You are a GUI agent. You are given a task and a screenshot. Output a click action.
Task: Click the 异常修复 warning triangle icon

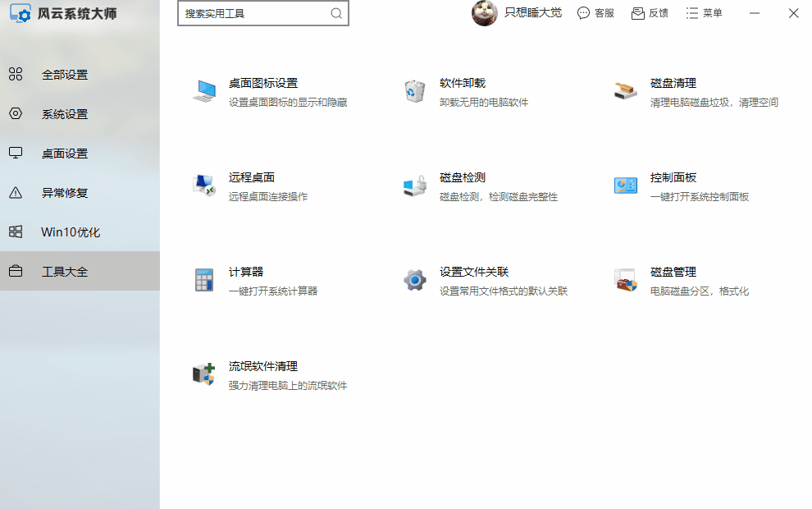(x=16, y=192)
